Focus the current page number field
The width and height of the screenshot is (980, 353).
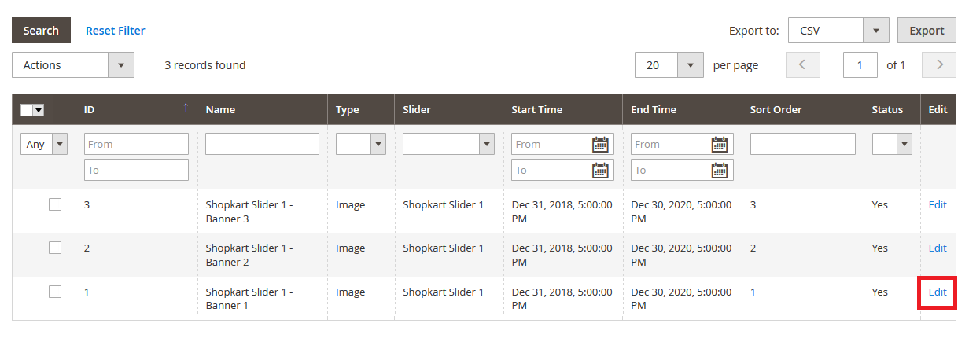(x=860, y=65)
